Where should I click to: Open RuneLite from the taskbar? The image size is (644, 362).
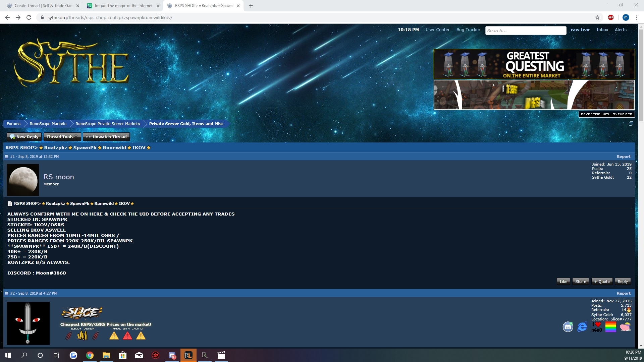pyautogui.click(x=189, y=355)
